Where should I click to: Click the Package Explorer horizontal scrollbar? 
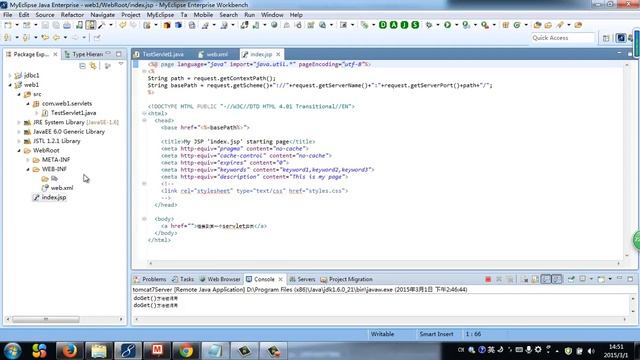pos(46,319)
